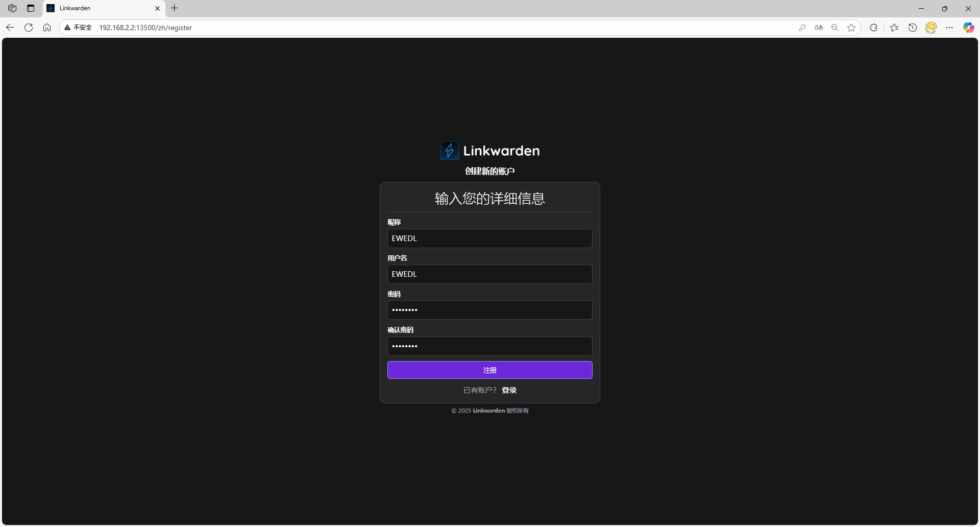The width and height of the screenshot is (980, 527).
Task: Open the workspaces icon in the tab bar
Action: coord(12,8)
